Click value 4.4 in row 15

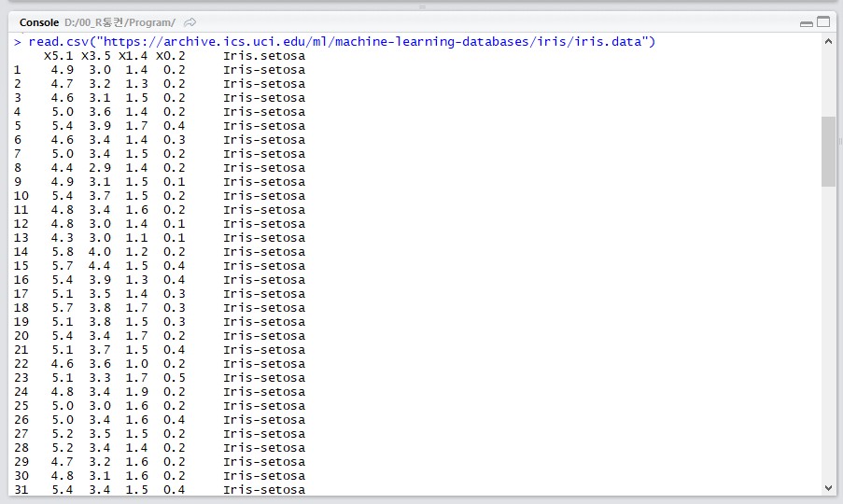(x=100, y=265)
